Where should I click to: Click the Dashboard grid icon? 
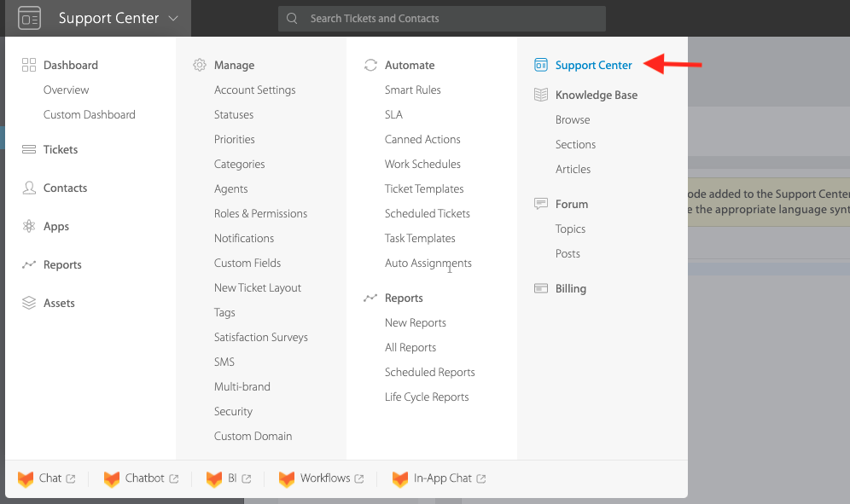pos(29,65)
